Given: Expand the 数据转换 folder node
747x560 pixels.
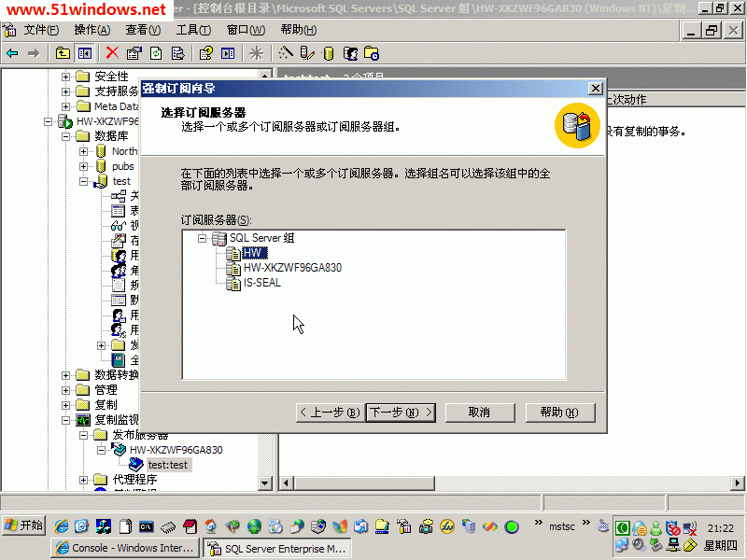Looking at the screenshot, I should [x=65, y=375].
